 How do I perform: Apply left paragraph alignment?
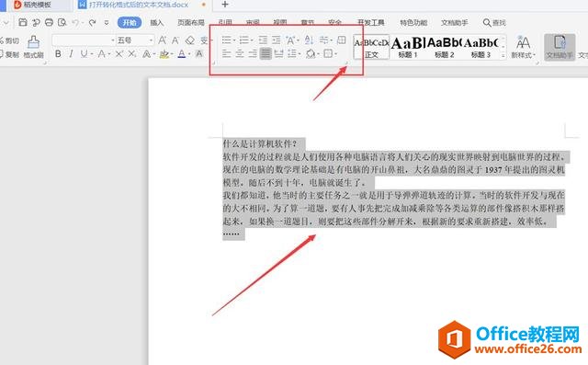[x=226, y=53]
